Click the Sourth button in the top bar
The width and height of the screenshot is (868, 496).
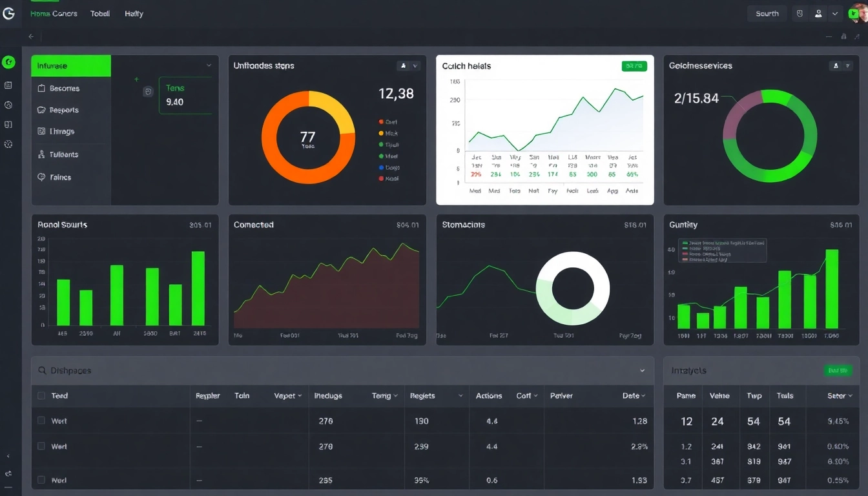(x=767, y=13)
